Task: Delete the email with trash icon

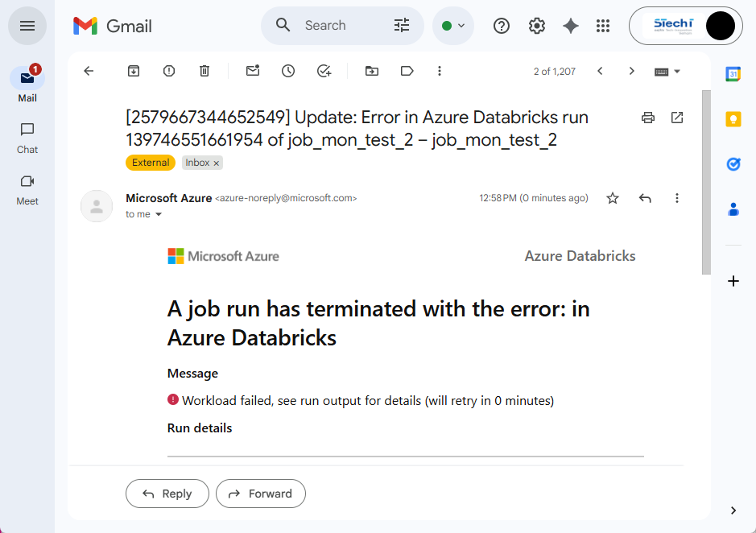Action: pyautogui.click(x=204, y=71)
